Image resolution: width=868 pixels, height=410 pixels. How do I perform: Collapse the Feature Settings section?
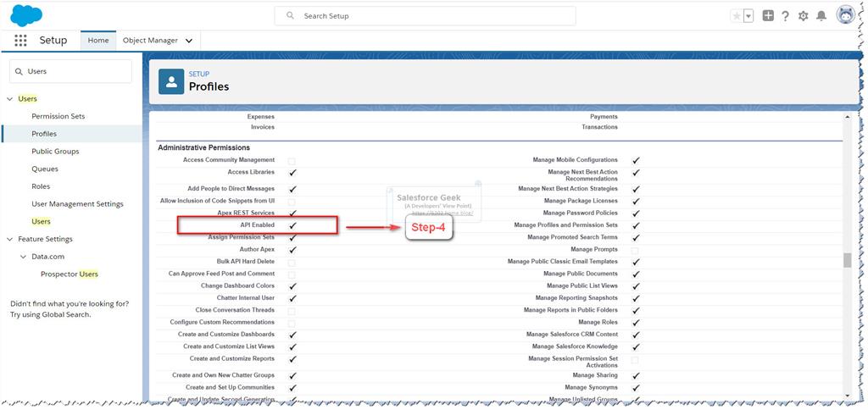tap(9, 239)
